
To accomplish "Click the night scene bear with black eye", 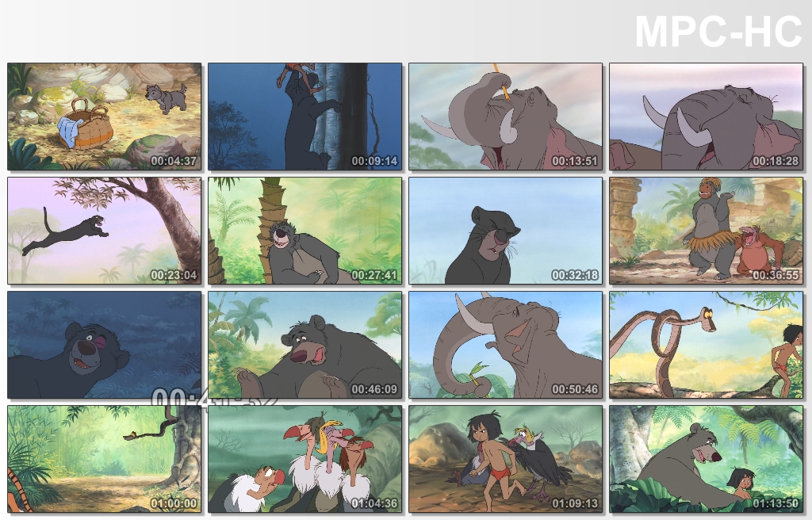I will pos(104,345).
